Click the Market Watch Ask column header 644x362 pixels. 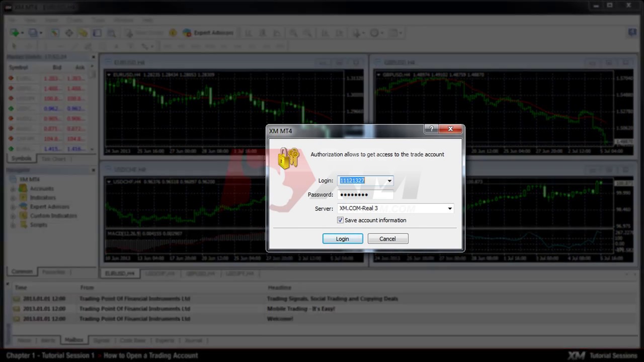click(80, 67)
